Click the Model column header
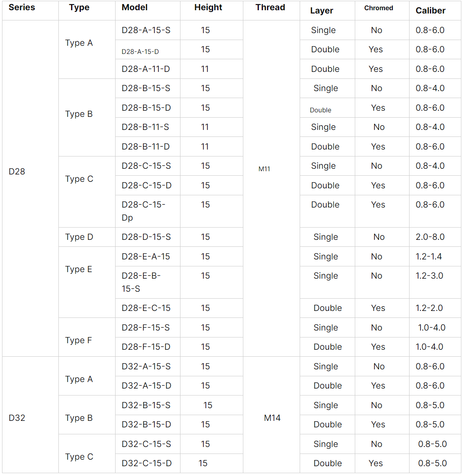The height and width of the screenshot is (476, 463). tap(147, 10)
